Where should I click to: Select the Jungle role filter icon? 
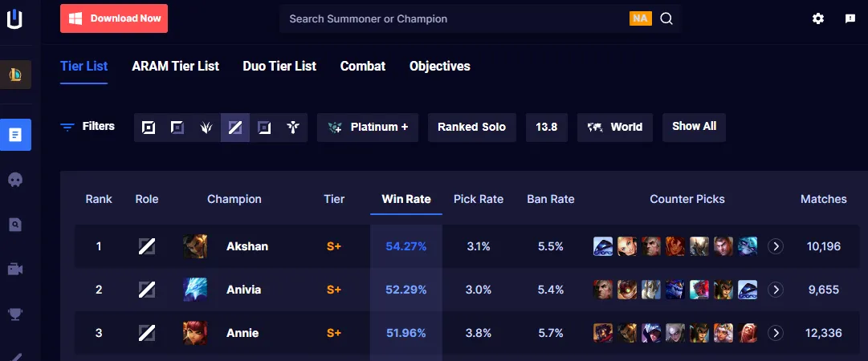pyautogui.click(x=206, y=128)
